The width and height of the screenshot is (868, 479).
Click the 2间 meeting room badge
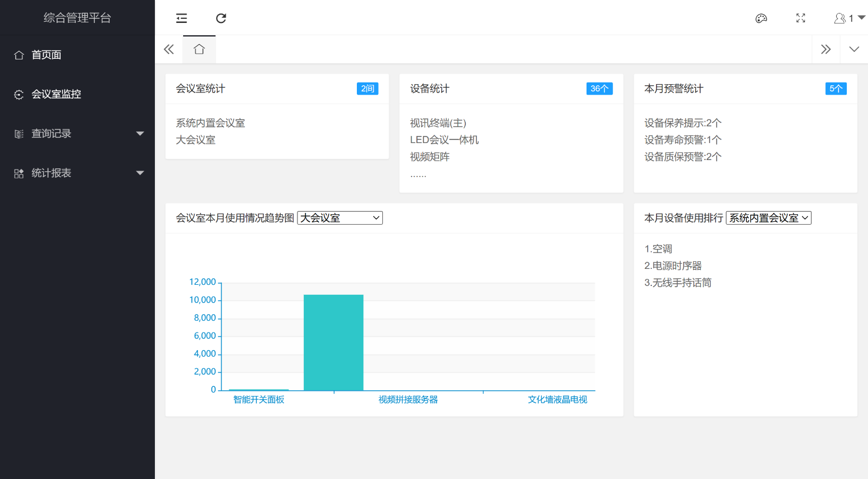pos(367,89)
